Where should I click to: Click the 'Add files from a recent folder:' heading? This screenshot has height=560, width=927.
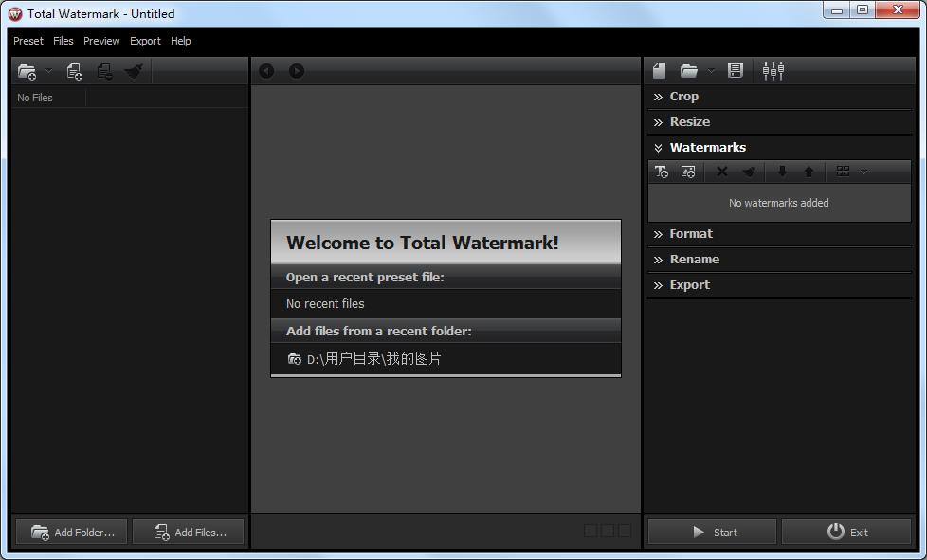tap(379, 331)
